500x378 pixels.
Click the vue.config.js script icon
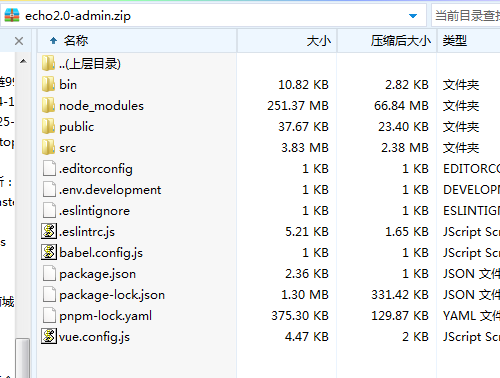tap(49, 336)
